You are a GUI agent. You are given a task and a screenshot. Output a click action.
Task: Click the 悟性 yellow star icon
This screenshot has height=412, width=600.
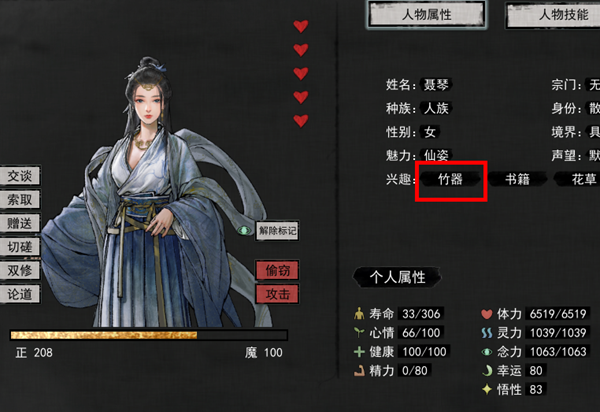click(487, 389)
